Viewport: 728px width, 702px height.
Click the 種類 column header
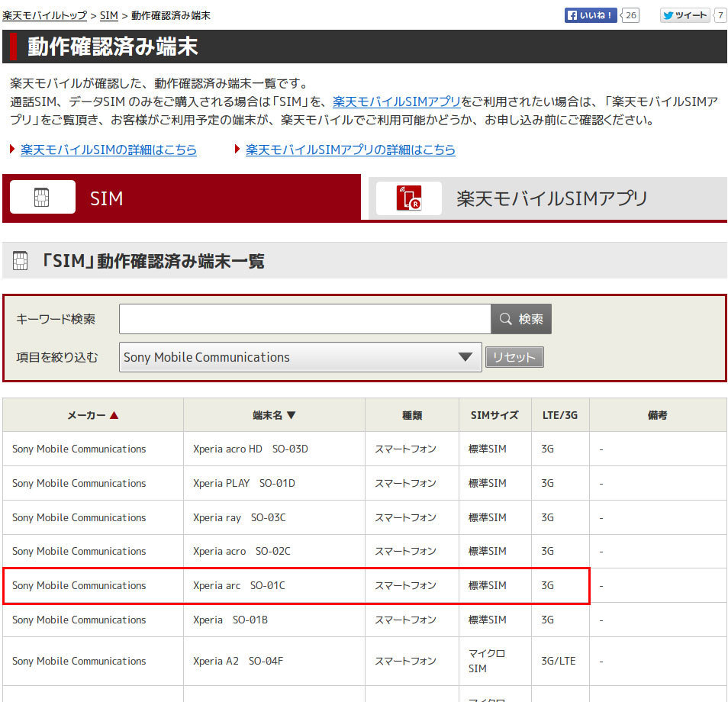412,415
